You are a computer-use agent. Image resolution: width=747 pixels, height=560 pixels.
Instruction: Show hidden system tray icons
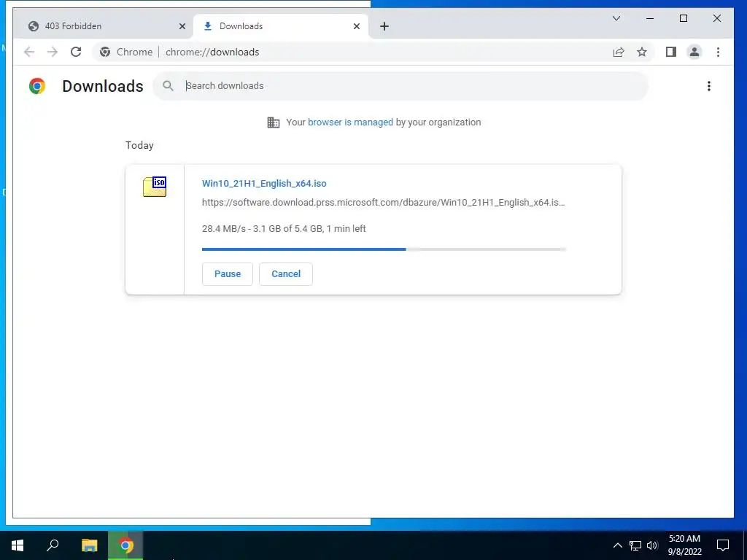tap(617, 545)
